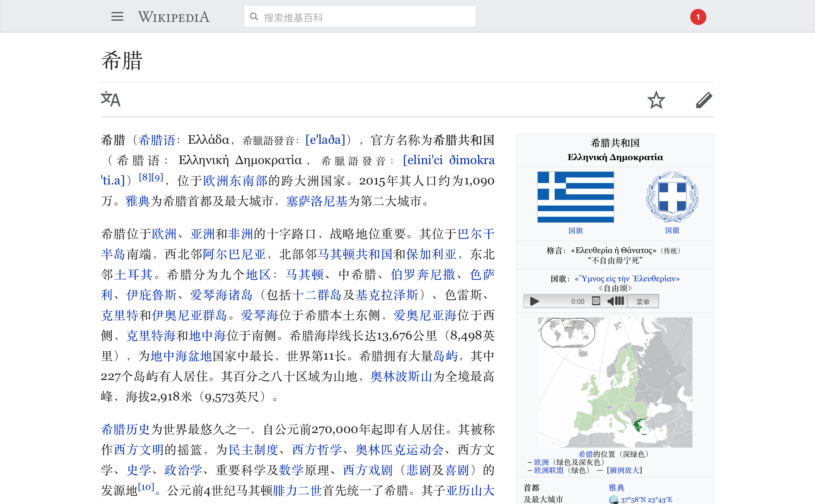The width and height of the screenshot is (815, 504).
Task: Click the pencil edit icon
Action: tap(704, 100)
